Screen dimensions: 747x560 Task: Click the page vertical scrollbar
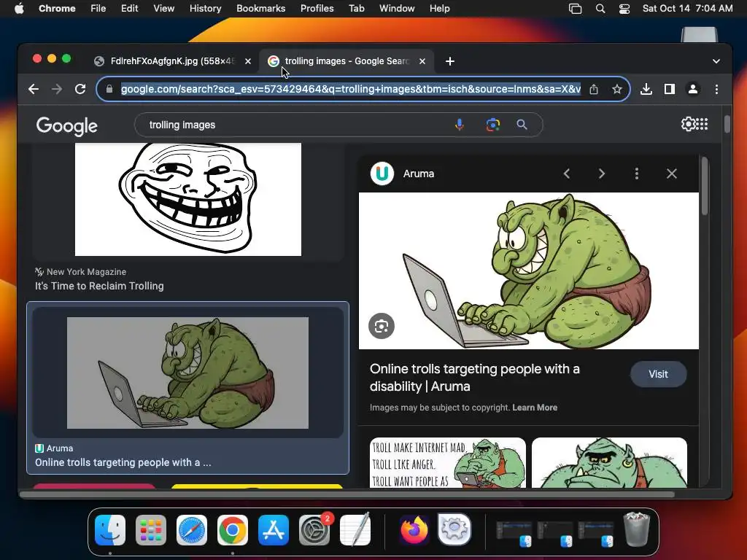point(727,124)
